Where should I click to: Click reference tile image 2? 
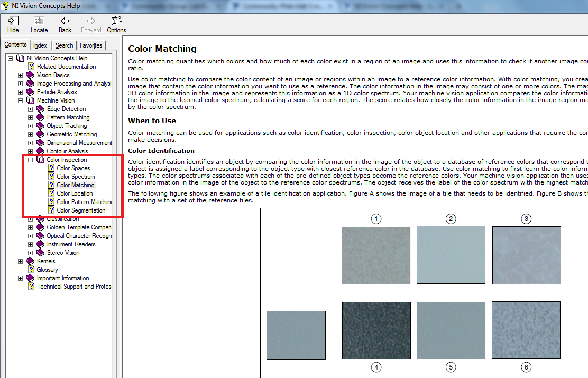tap(451, 255)
